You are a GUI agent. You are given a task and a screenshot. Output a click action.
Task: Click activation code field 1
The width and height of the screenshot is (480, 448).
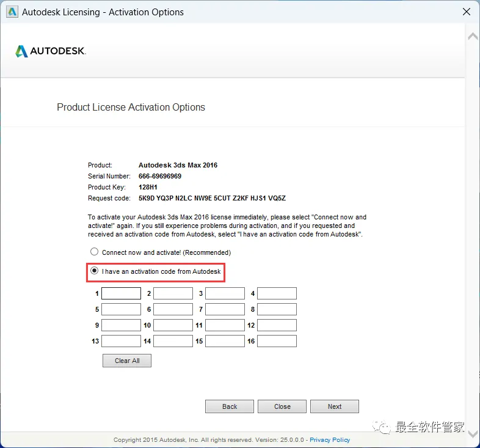point(122,293)
